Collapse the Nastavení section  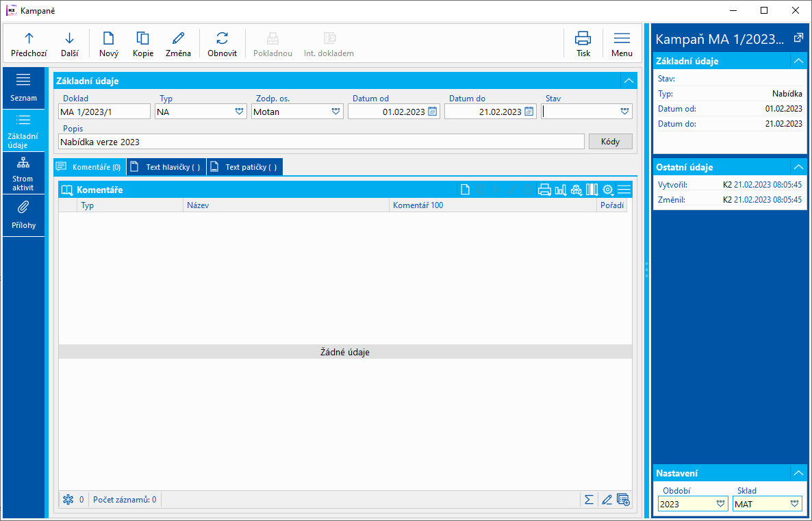tap(798, 473)
